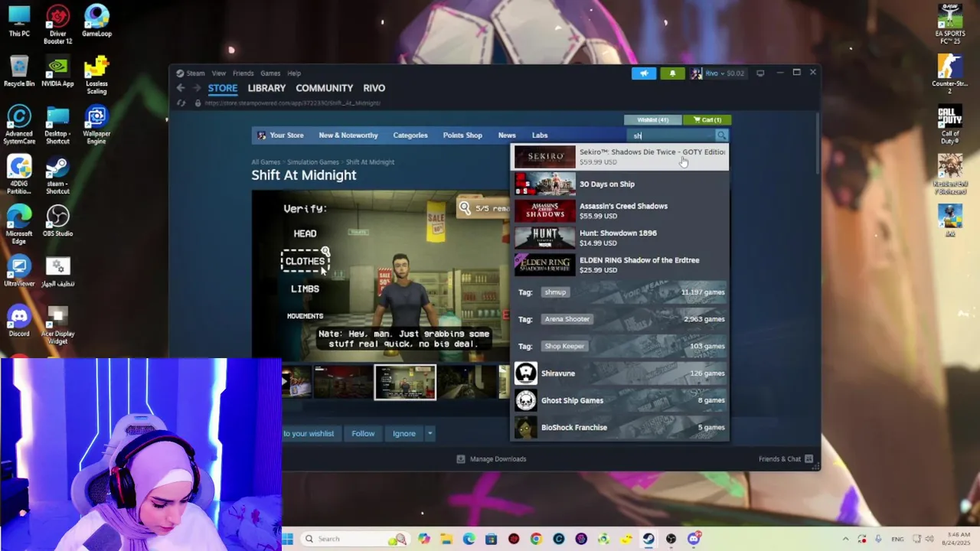Screen dimensions: 980x551
Task: Click the Windows Start button
Action: pyautogui.click(x=287, y=539)
